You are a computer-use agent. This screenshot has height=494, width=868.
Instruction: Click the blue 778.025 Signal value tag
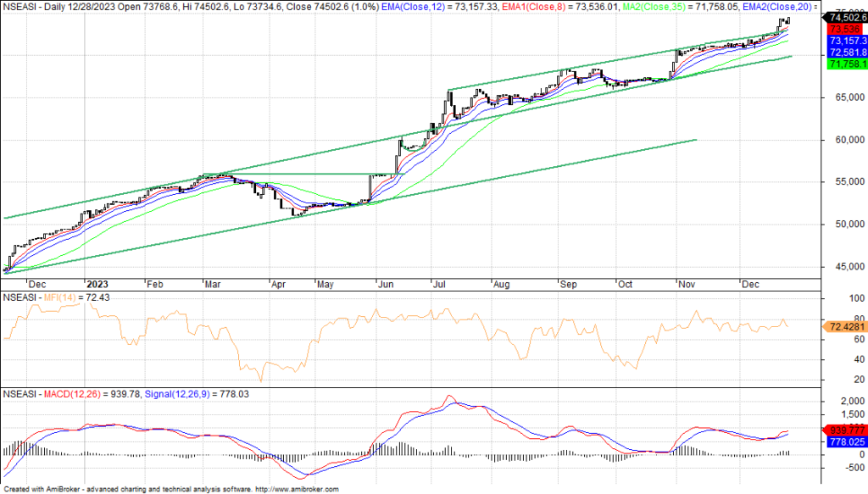pos(846,441)
